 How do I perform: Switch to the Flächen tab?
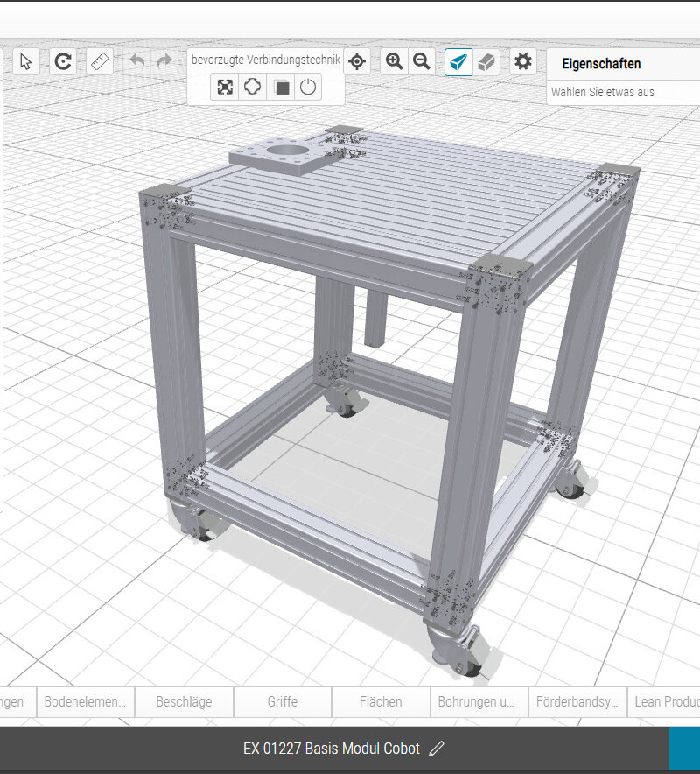(381, 701)
